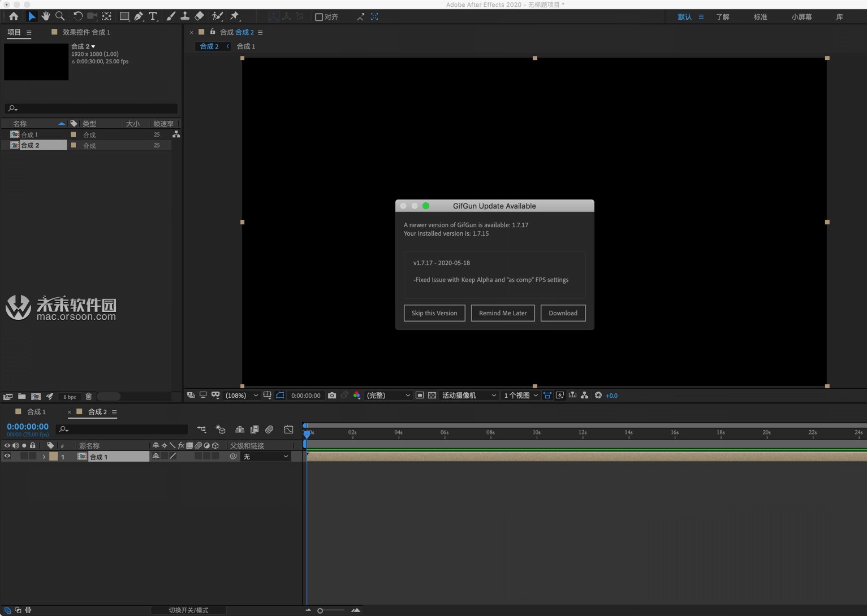Click the composition flowchart icon in viewer bar
This screenshot has height=616, width=867.
click(585, 396)
